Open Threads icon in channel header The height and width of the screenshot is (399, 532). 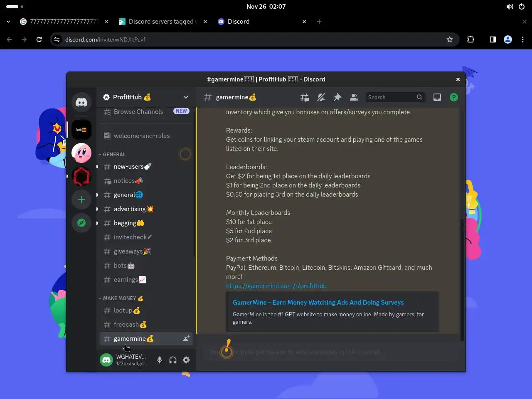click(x=305, y=97)
